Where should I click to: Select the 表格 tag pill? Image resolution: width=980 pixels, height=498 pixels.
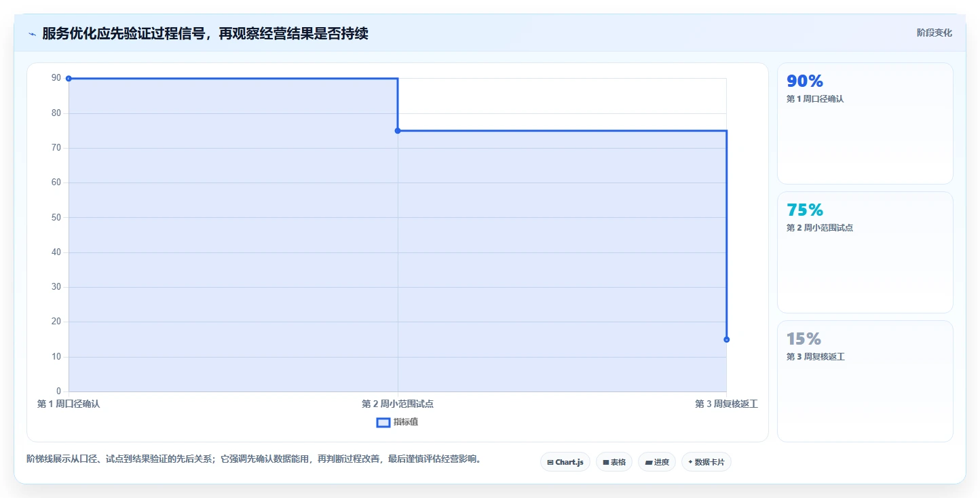[x=614, y=462]
